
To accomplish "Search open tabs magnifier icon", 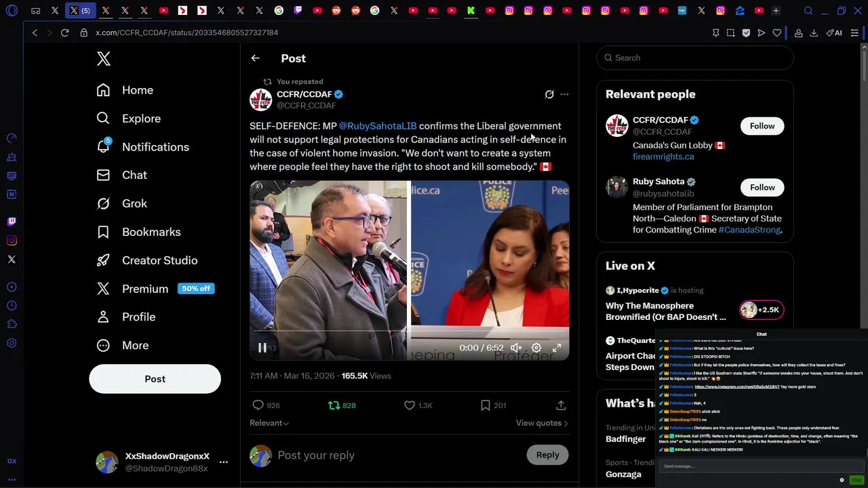I will pos(808,11).
